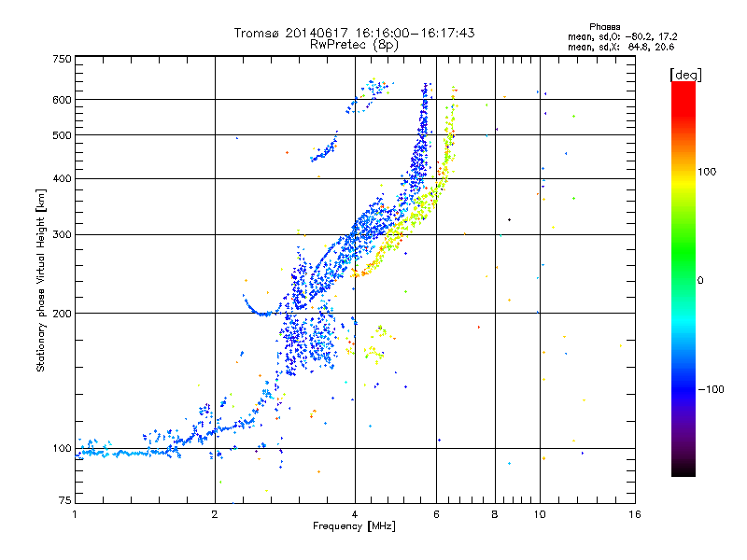
Task: Select the 'mean, sd,X: 84.8, 20.6' line
Action: [621, 47]
